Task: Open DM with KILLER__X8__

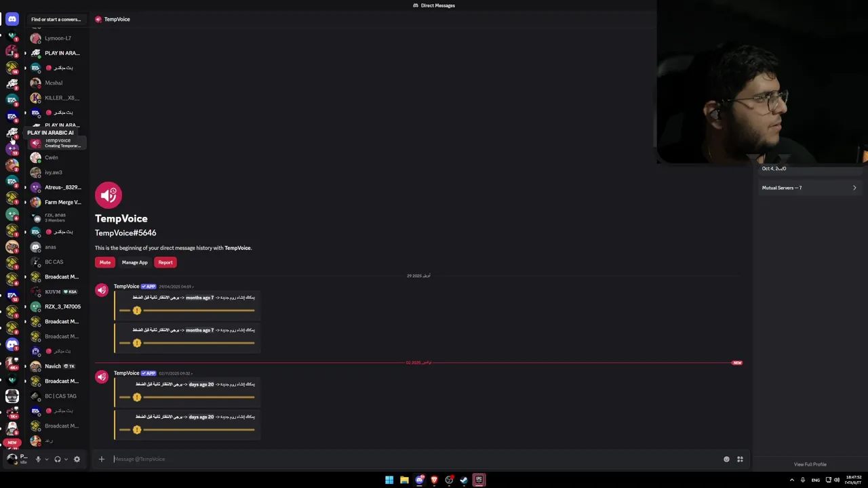Action: 57,98
